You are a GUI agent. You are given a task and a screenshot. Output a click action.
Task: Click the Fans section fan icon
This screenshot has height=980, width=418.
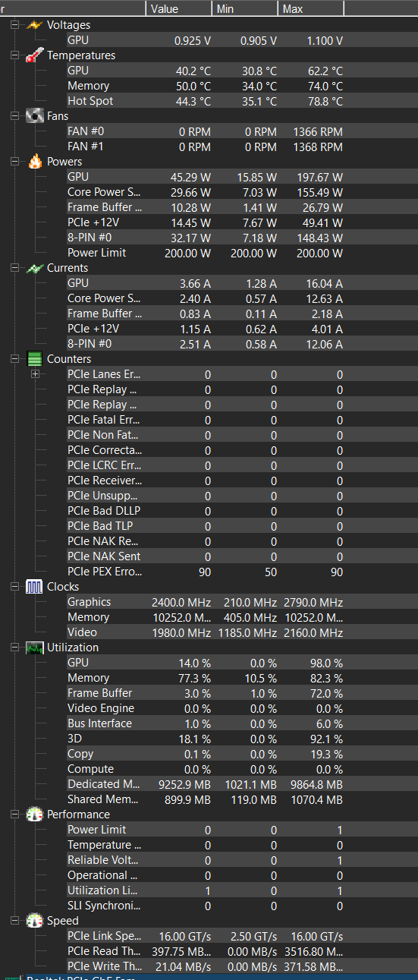[x=35, y=116]
